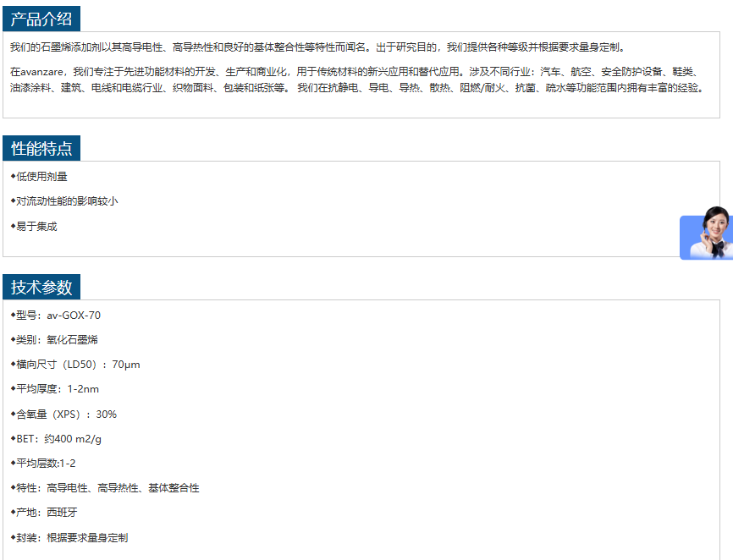Screen dimensions: 733x560
Task: Click the paragraph line starting with 油漆涂料
Action: point(355,87)
